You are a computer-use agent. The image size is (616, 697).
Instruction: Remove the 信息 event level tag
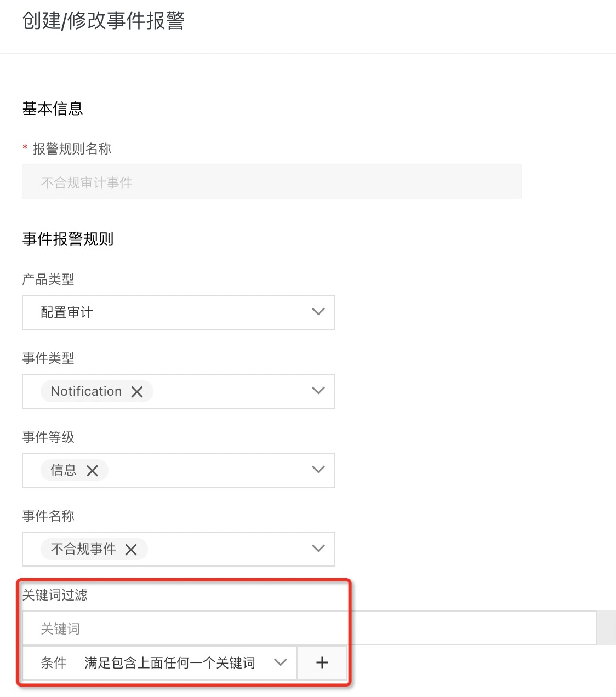tap(92, 471)
